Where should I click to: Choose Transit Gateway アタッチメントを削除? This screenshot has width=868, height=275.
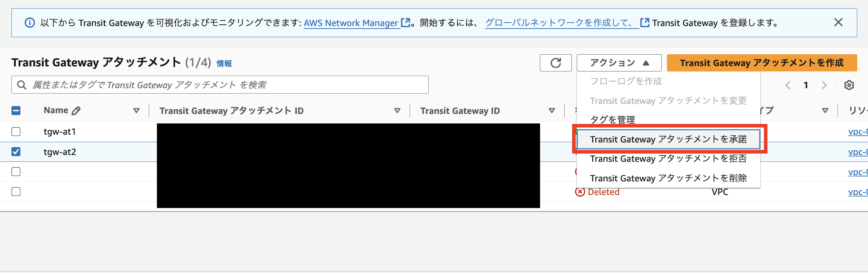[668, 178]
